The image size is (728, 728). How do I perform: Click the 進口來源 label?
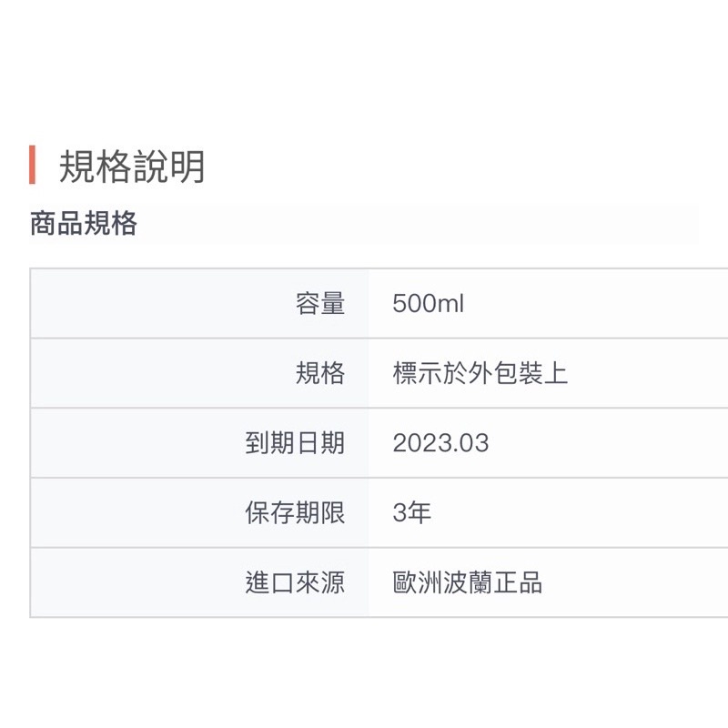click(x=295, y=582)
